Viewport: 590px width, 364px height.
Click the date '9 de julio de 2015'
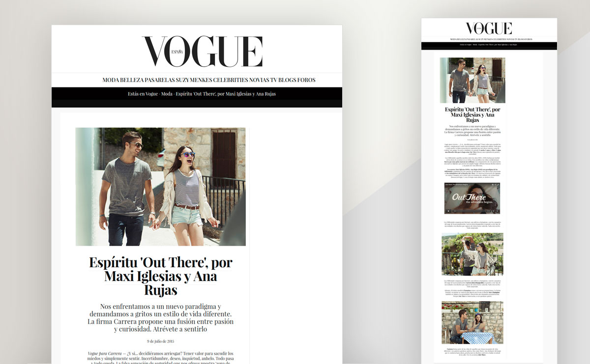161,341
